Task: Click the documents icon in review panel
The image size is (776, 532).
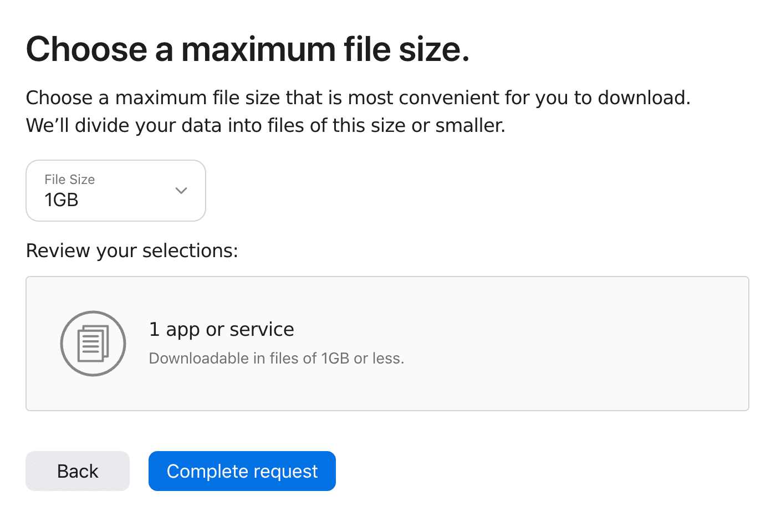Action: [93, 344]
